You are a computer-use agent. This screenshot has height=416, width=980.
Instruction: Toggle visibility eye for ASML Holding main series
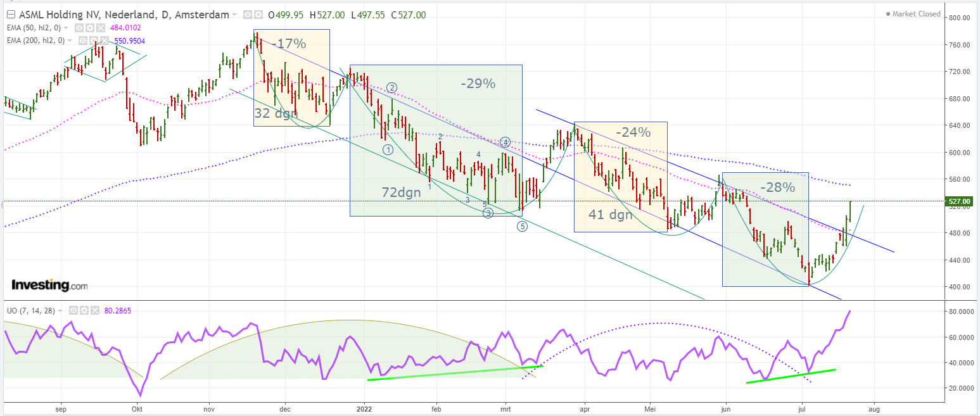tap(248, 15)
